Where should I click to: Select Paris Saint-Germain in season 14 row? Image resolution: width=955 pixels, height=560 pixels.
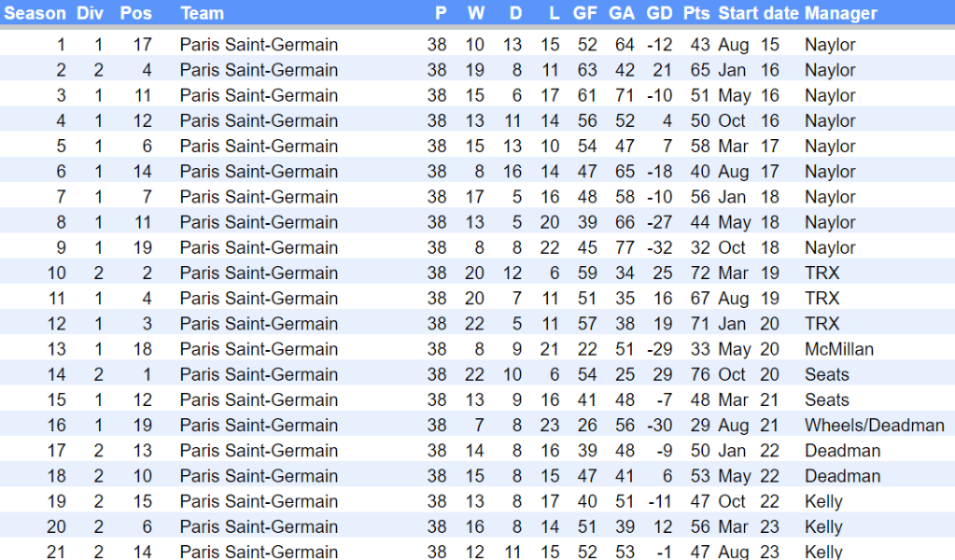(x=259, y=374)
